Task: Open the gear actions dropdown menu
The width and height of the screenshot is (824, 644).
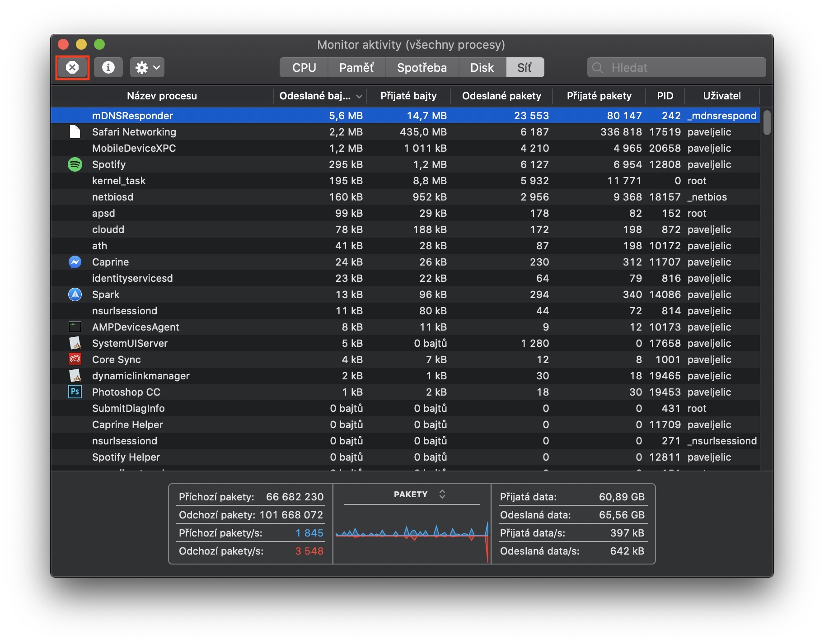Action: point(147,68)
